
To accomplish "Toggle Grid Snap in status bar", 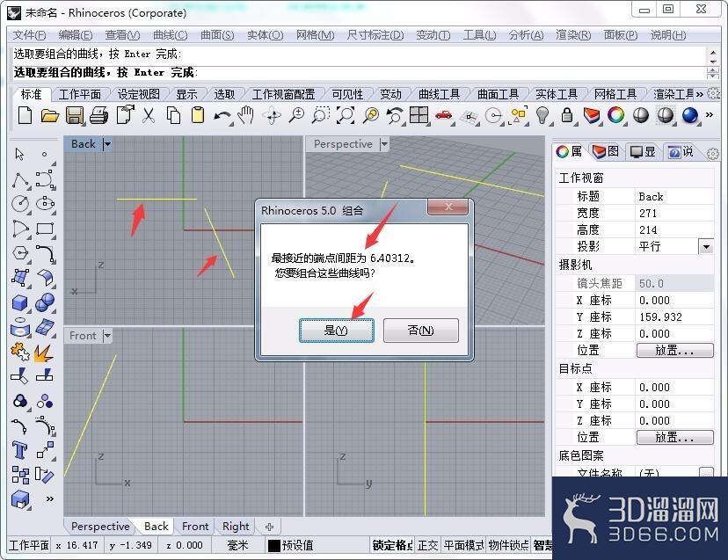I will click(392, 545).
